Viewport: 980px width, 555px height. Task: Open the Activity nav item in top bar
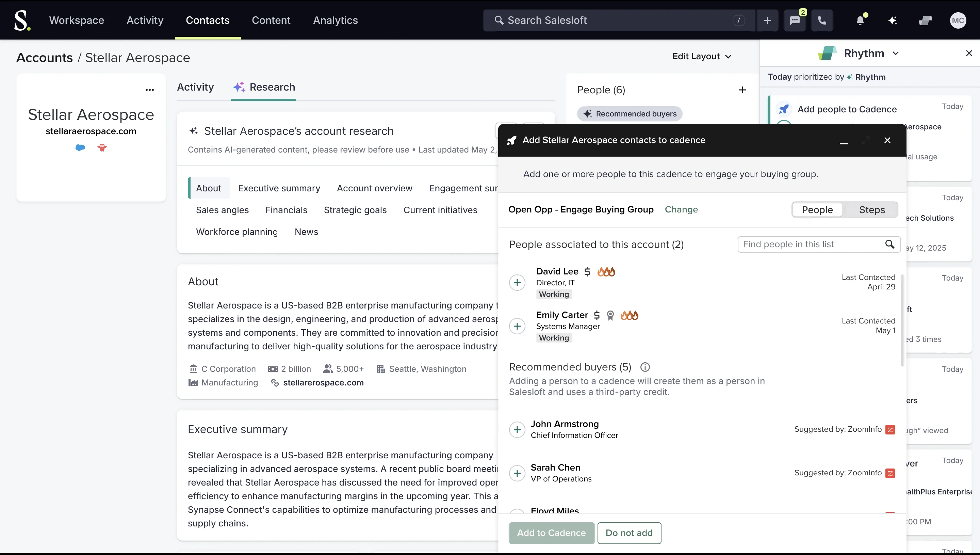click(x=145, y=20)
